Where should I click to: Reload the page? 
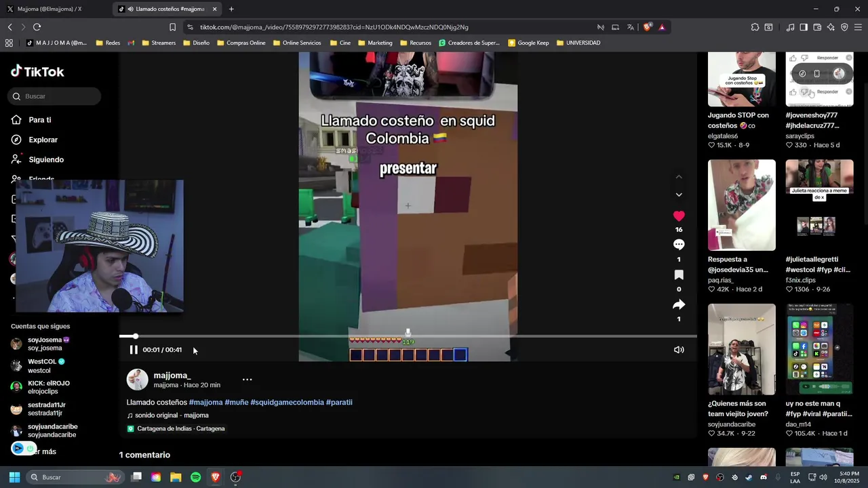coord(37,27)
